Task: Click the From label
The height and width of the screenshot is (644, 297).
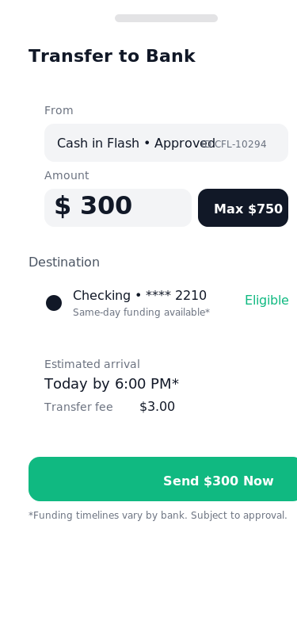Action: coord(59,110)
